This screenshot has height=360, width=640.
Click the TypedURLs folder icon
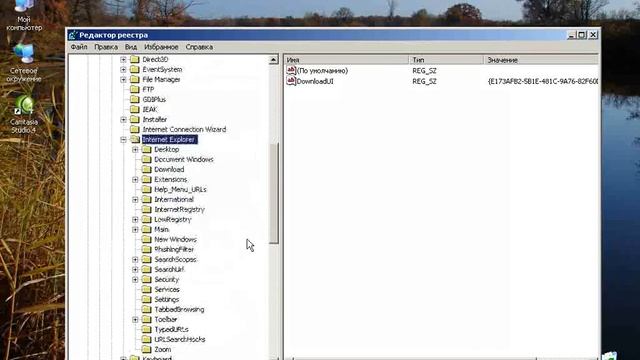[x=147, y=329]
